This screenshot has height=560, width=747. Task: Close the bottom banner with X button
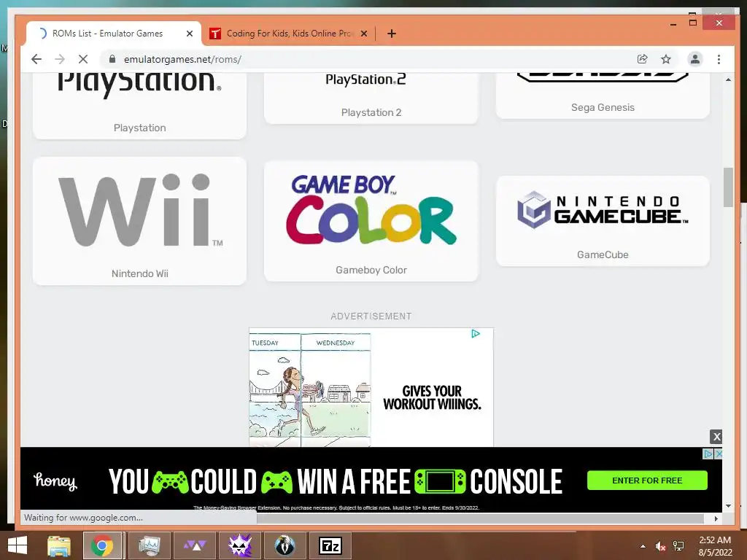pyautogui.click(x=716, y=437)
